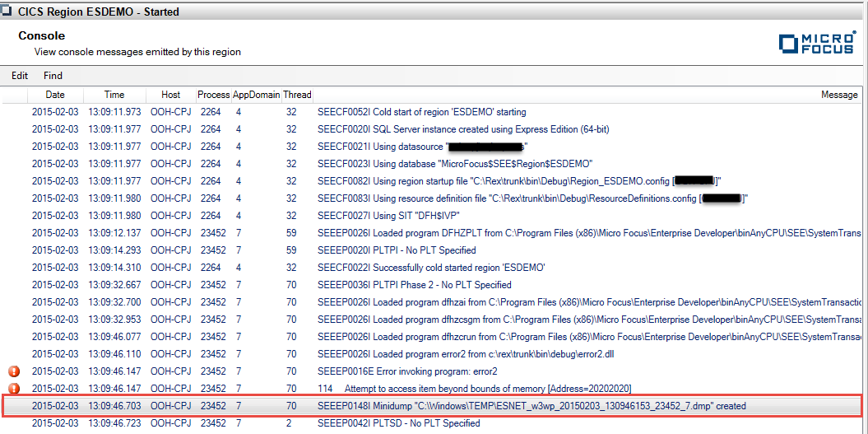Click error icon for 'beyond bounds of memory' row
Image resolution: width=868 pixels, height=434 pixels.
click(x=14, y=389)
